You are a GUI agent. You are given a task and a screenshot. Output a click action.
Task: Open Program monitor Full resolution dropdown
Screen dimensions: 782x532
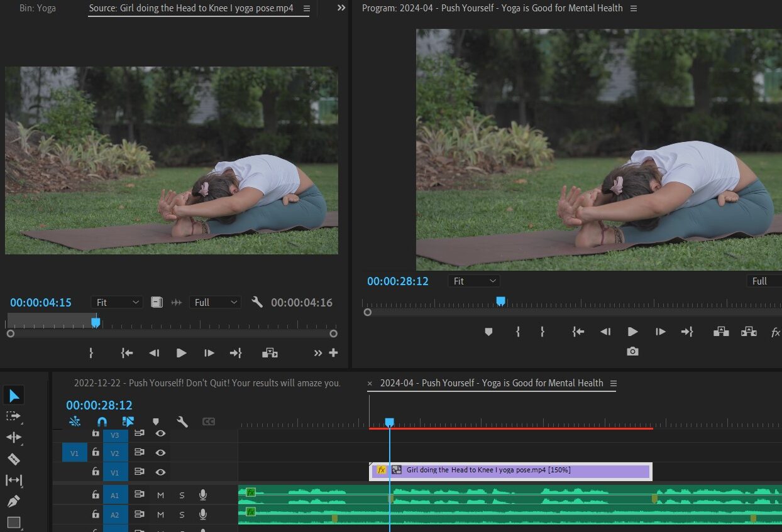[764, 281]
